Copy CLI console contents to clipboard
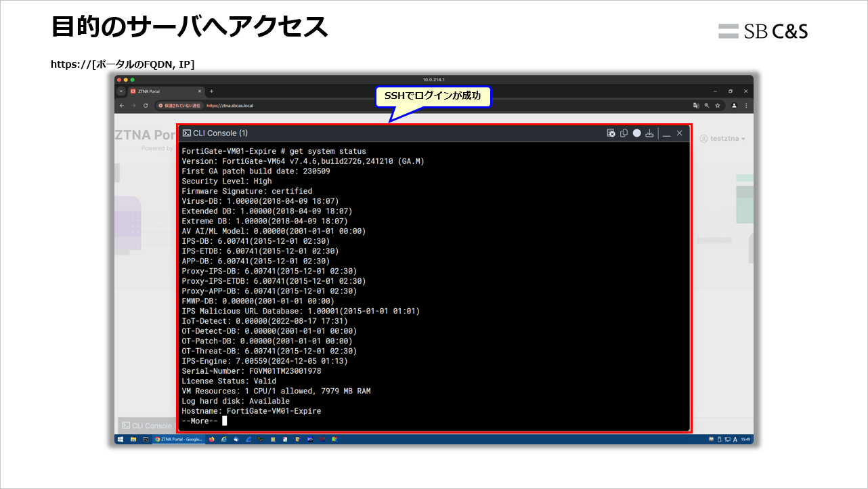868x489 pixels. point(624,133)
